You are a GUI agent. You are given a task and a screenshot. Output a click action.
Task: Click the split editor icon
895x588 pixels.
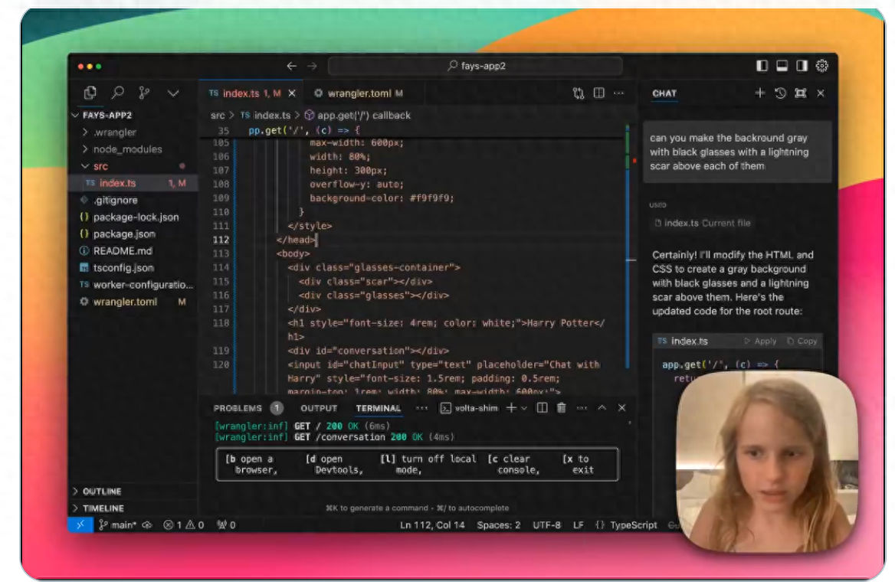[x=599, y=93]
